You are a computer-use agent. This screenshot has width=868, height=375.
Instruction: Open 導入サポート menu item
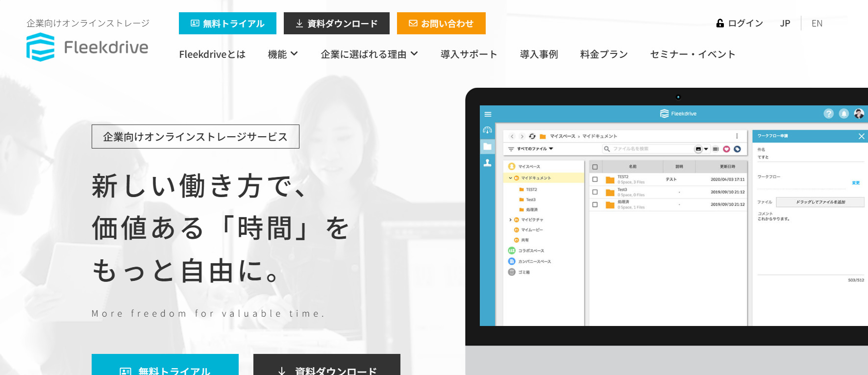[x=469, y=54]
